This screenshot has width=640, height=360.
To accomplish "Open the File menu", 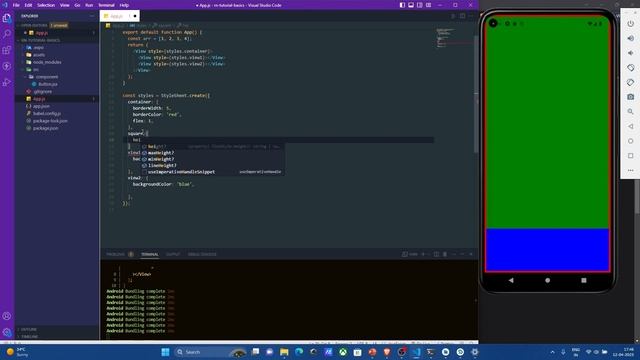I will (16, 5).
